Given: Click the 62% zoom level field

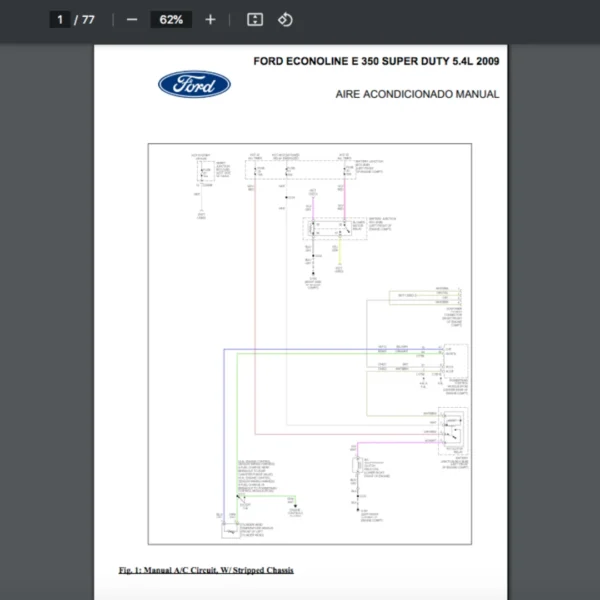Looking at the screenshot, I should [x=171, y=20].
